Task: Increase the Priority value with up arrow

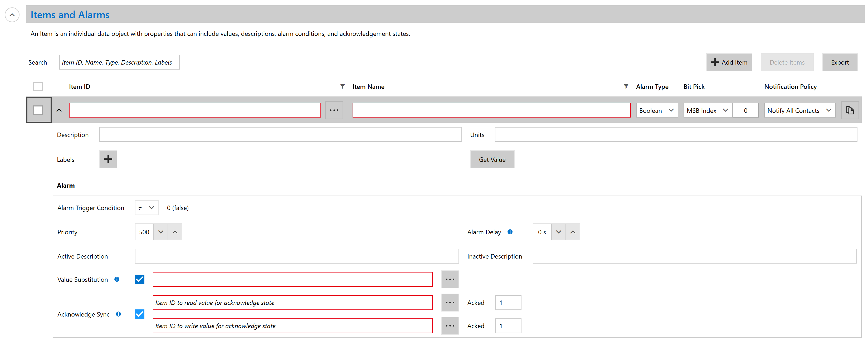Action: [x=175, y=232]
